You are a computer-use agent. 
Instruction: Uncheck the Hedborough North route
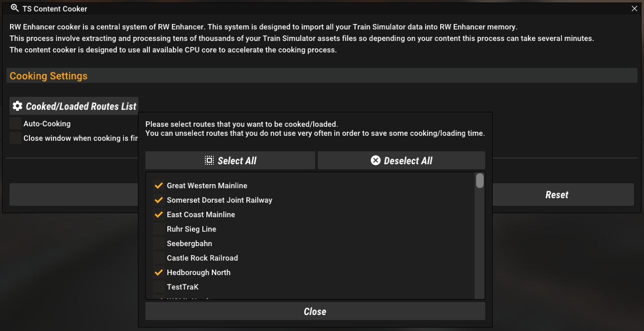[x=159, y=273]
